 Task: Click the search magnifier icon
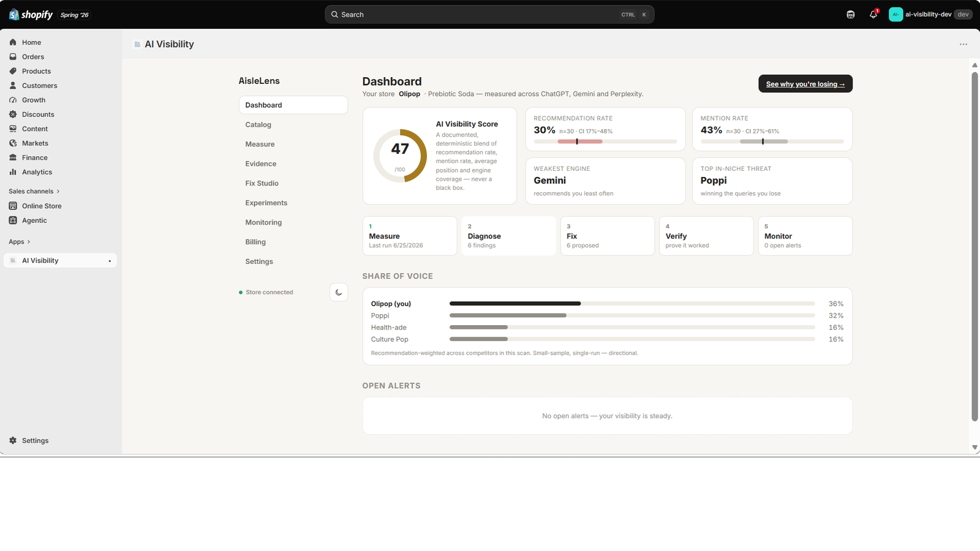[334, 15]
